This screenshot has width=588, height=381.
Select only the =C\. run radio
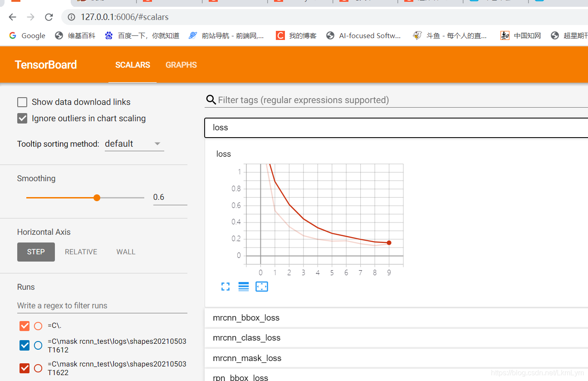coord(38,326)
